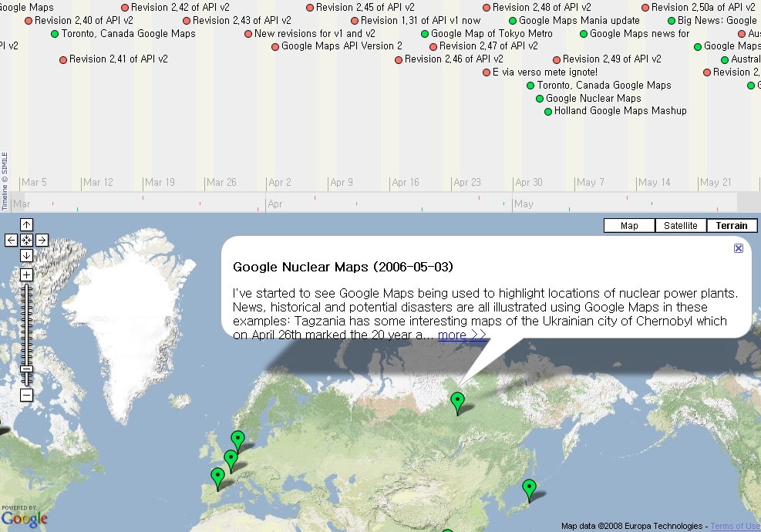This screenshot has width=761, height=532.
Task: Click the center map button between the pan arrows
Action: [x=27, y=241]
